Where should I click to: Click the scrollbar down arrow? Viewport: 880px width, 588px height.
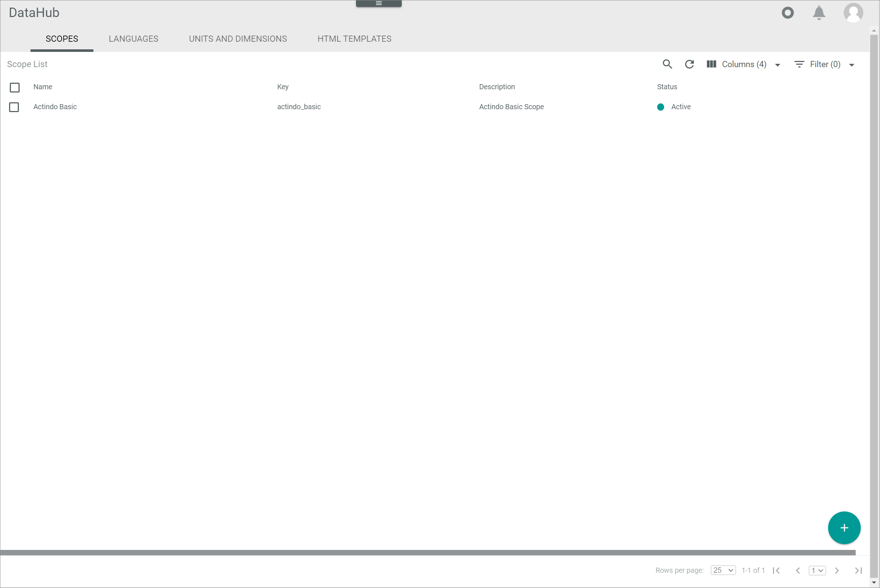874,583
